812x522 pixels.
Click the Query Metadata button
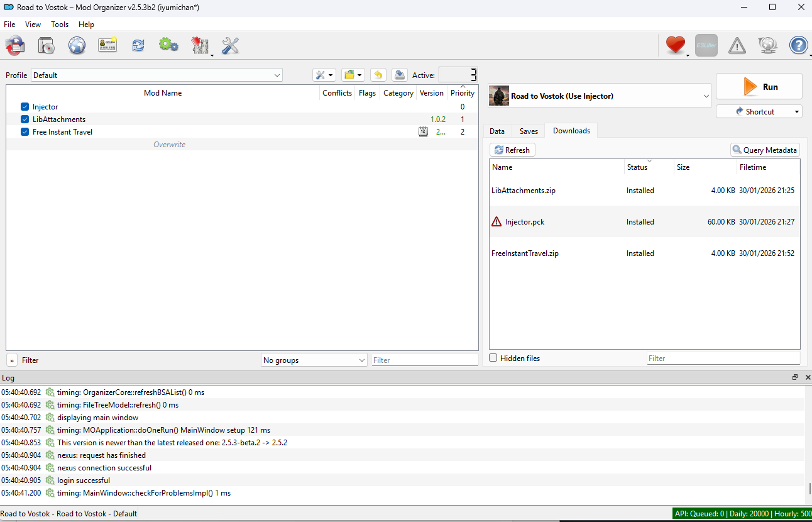tap(765, 150)
